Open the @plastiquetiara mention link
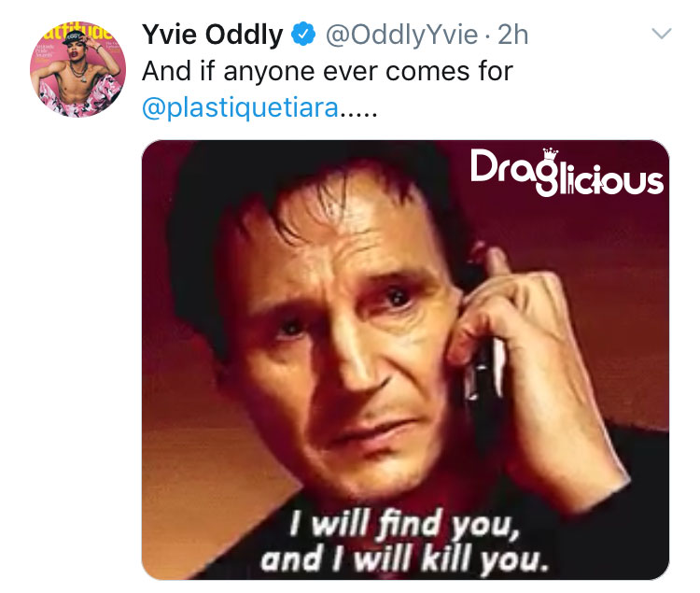This screenshot has width=700, height=593. pos(240,108)
